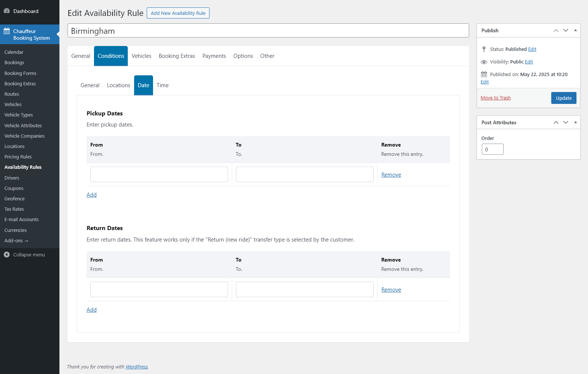The width and height of the screenshot is (588, 374).
Task: Edit the published date
Action: [x=485, y=82]
